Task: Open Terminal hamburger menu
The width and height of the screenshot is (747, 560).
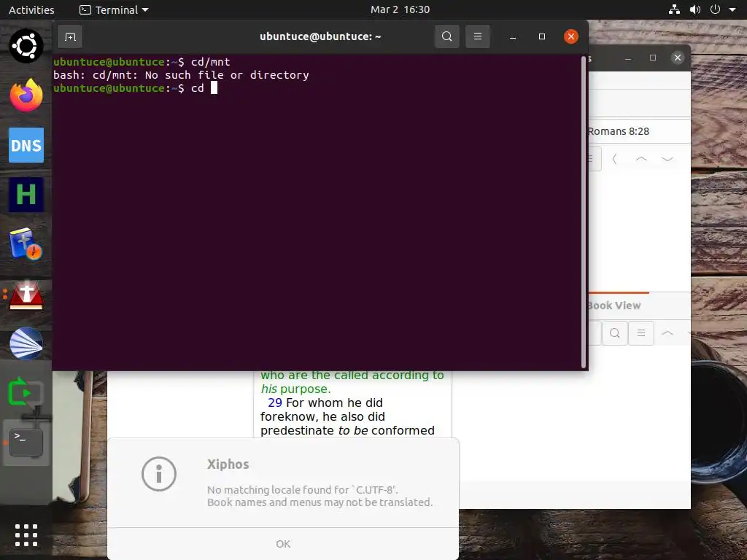Action: pos(477,36)
